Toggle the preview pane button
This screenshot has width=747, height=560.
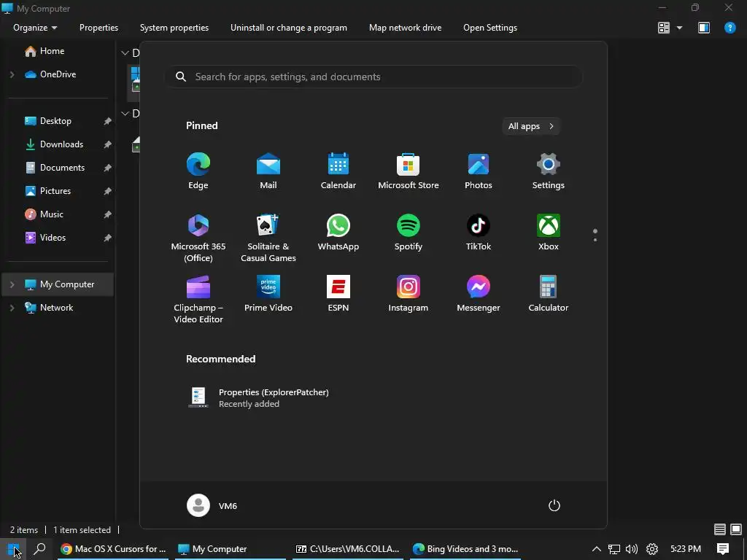pyautogui.click(x=704, y=28)
